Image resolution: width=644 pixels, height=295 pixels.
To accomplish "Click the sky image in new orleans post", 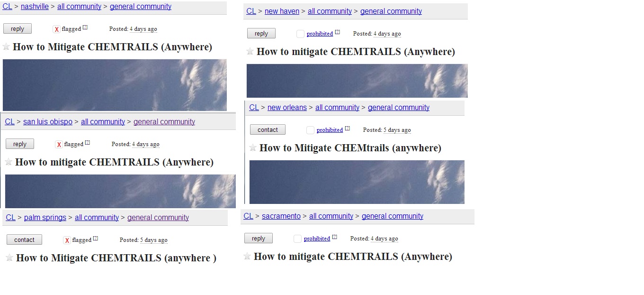I will click(x=357, y=182).
